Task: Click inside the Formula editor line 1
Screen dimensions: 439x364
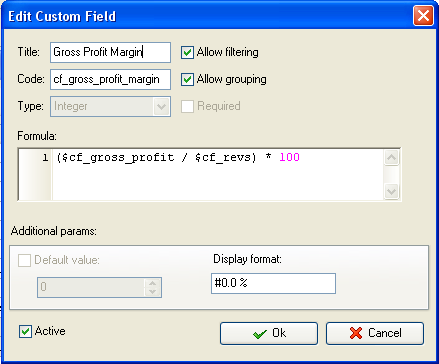Action: (218, 157)
